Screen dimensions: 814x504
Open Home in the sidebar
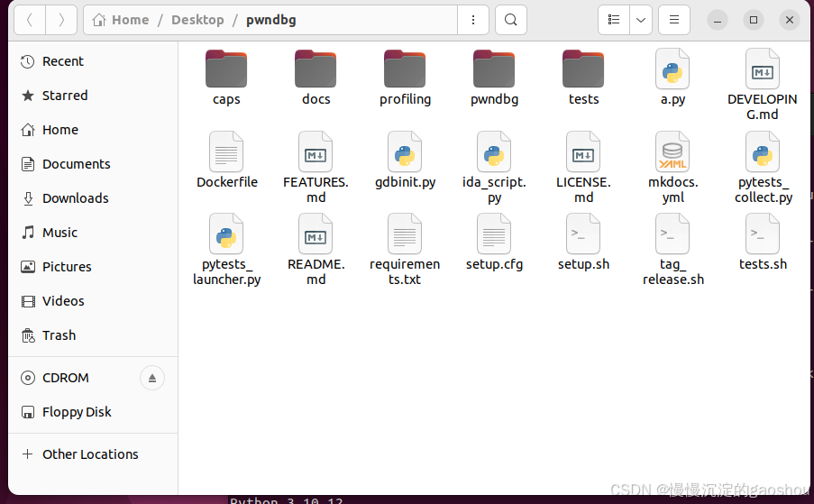(x=94, y=130)
